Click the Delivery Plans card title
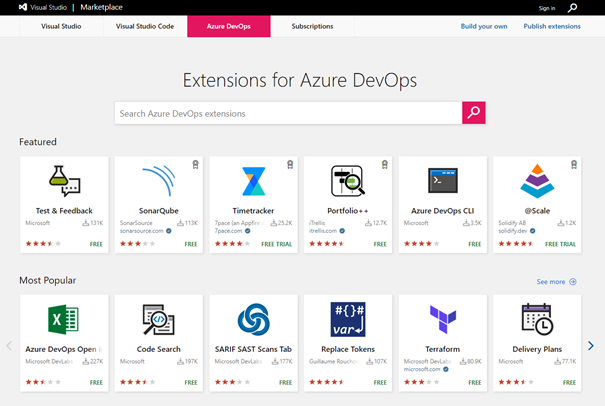The width and height of the screenshot is (605, 406). click(537, 349)
